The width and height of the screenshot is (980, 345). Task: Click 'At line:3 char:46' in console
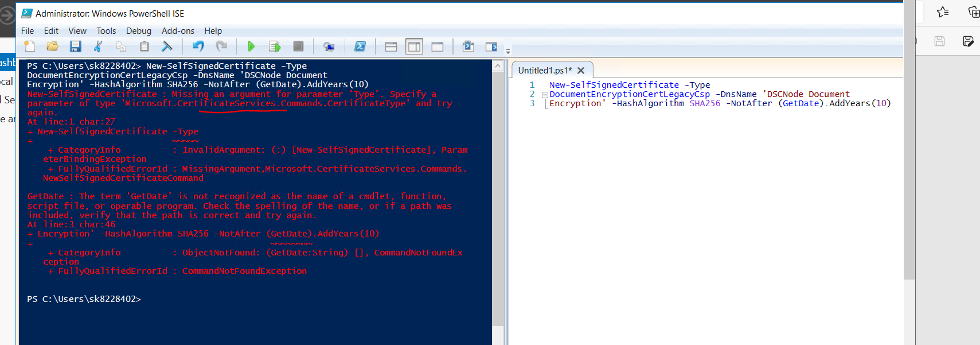coord(71,224)
